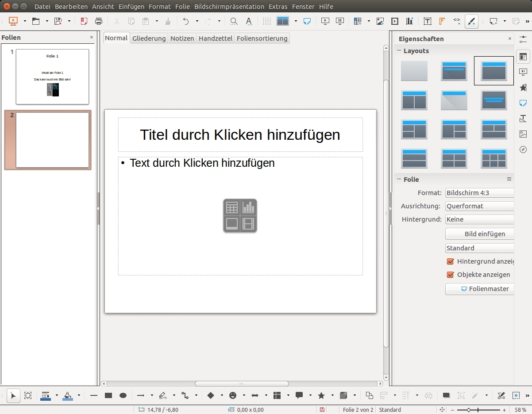Collapse the Layouts section in the sidebar
Image resolution: width=532 pixels, height=414 pixels.
[398, 51]
